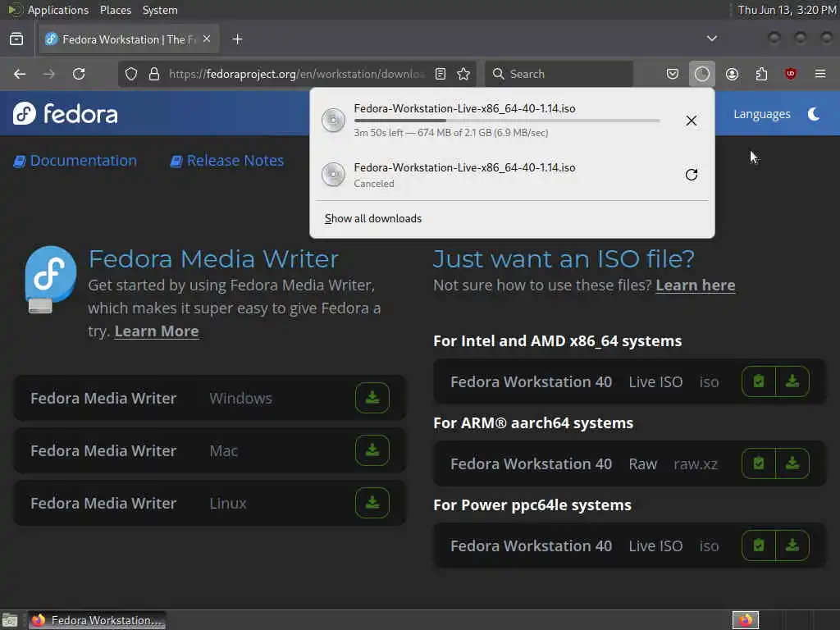Download the x86_64 Live ISO
This screenshot has height=630, width=840.
792,381
